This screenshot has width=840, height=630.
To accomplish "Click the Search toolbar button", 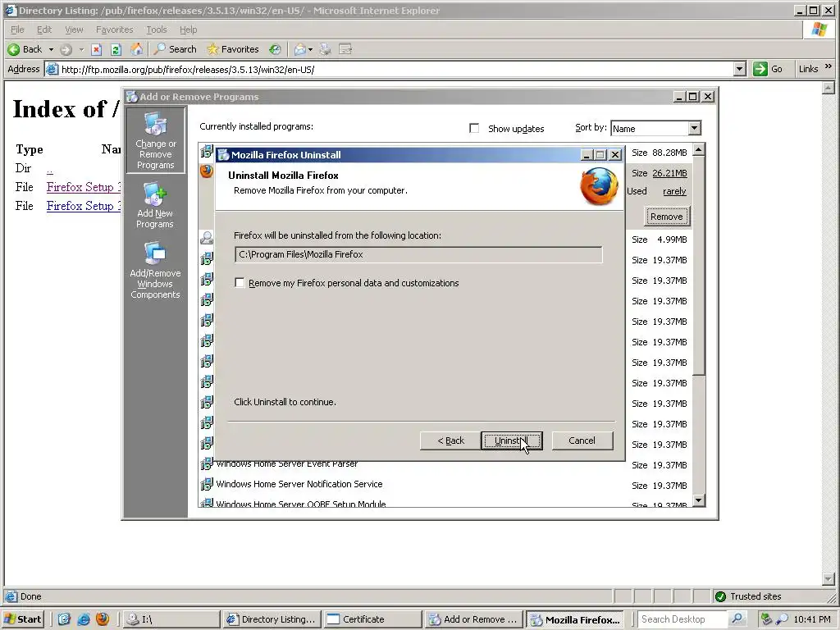I will click(176, 49).
